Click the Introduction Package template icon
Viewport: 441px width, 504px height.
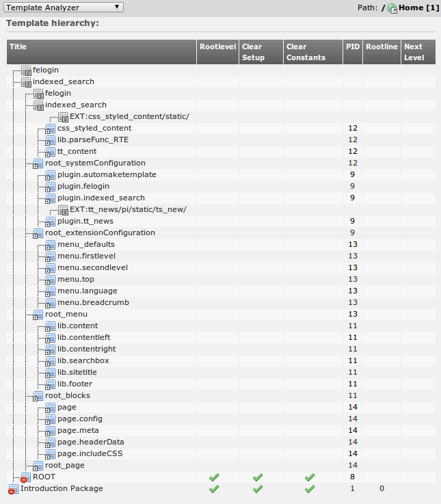point(13,489)
